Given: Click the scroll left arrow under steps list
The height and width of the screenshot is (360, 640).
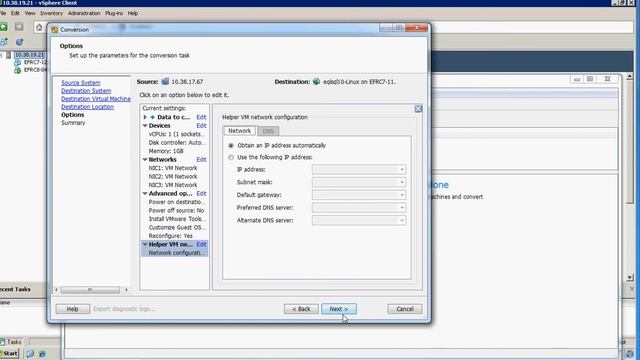Looking at the screenshot, I should click(x=56, y=290).
